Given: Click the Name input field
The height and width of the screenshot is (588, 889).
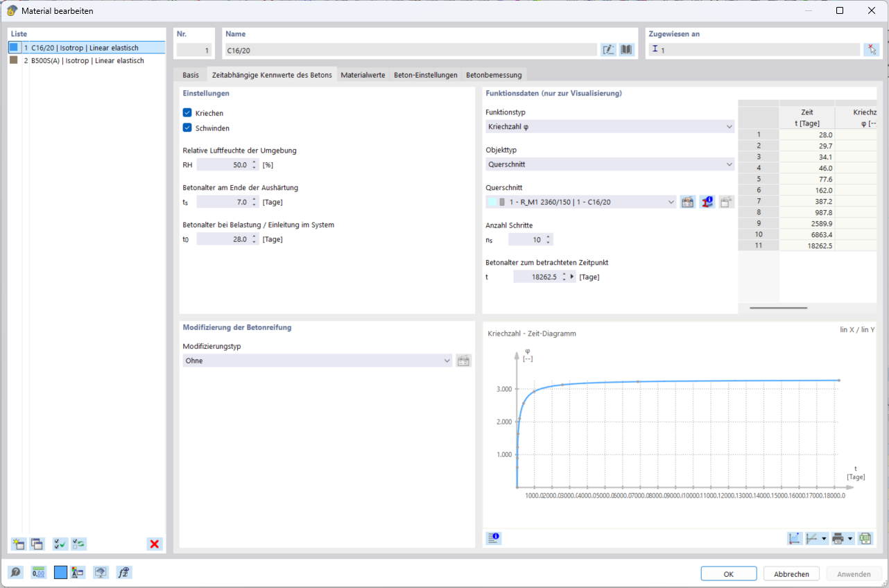Looking at the screenshot, I should point(411,50).
